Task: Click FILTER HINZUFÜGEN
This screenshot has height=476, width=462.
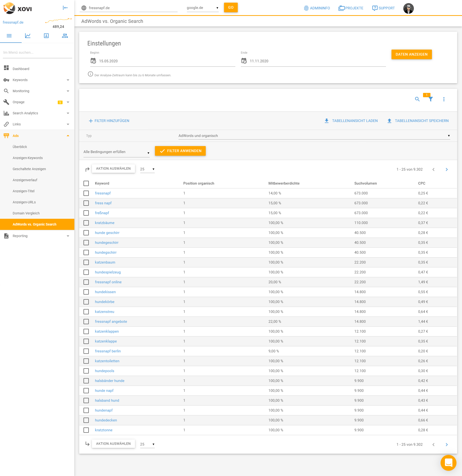Action: 109,121
